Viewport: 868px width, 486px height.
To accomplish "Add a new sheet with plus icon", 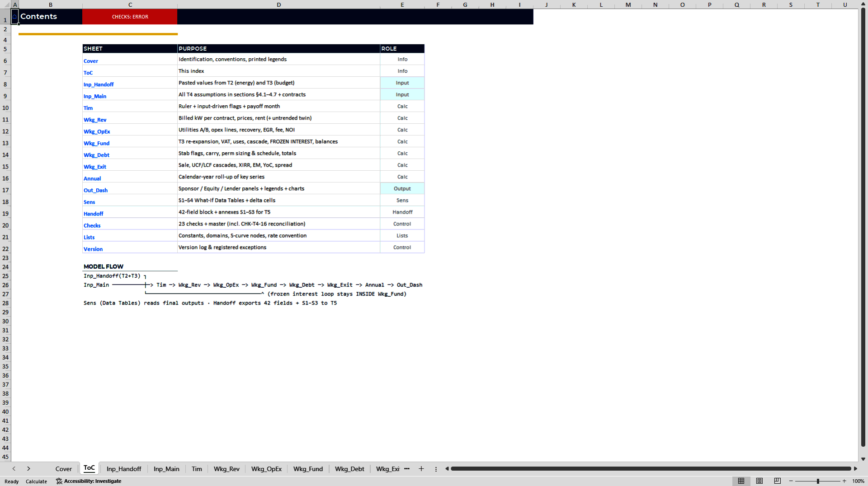I will pos(421,469).
